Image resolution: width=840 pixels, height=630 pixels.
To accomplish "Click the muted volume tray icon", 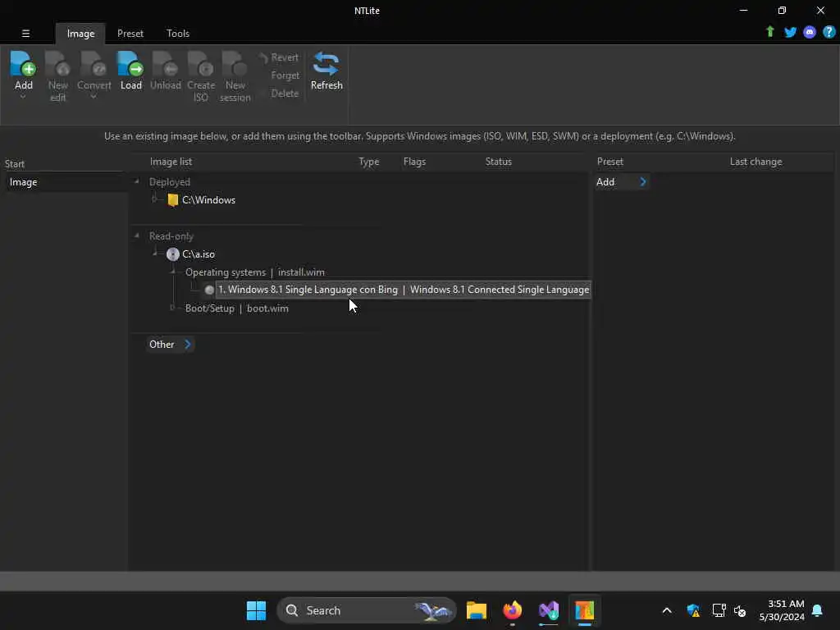I will coord(740,610).
